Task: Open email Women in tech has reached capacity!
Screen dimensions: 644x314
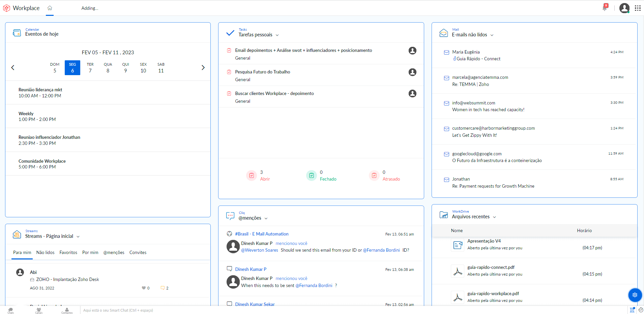Action: coord(534,106)
